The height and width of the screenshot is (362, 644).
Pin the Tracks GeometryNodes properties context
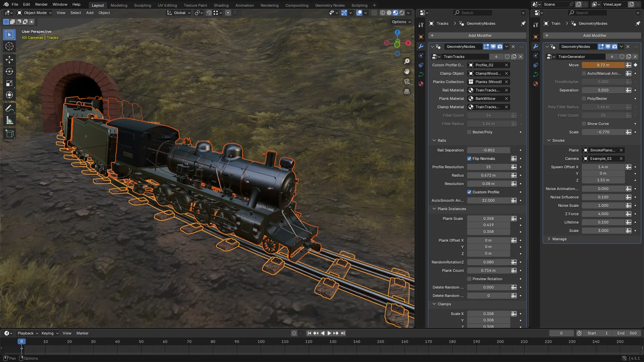click(x=523, y=23)
